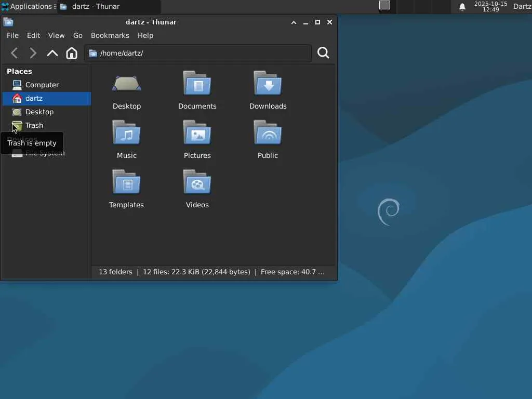The width and height of the screenshot is (532, 399).
Task: Go back with the left arrow button
Action: [x=14, y=54]
